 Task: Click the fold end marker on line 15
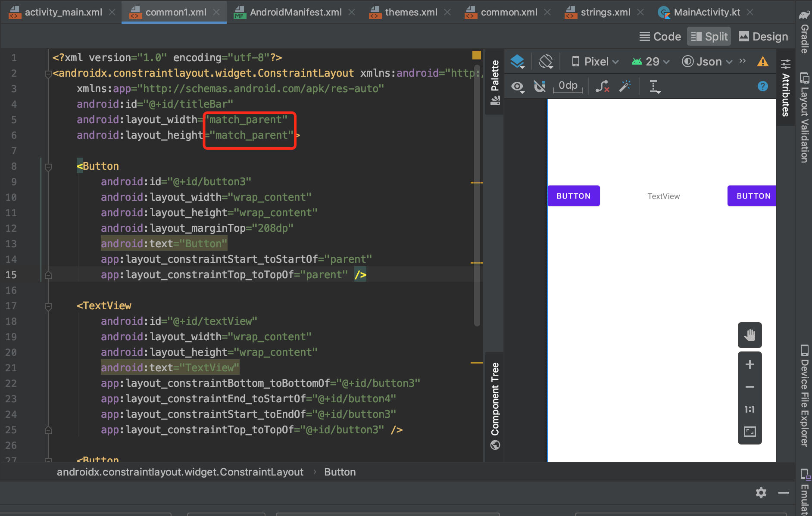48,275
